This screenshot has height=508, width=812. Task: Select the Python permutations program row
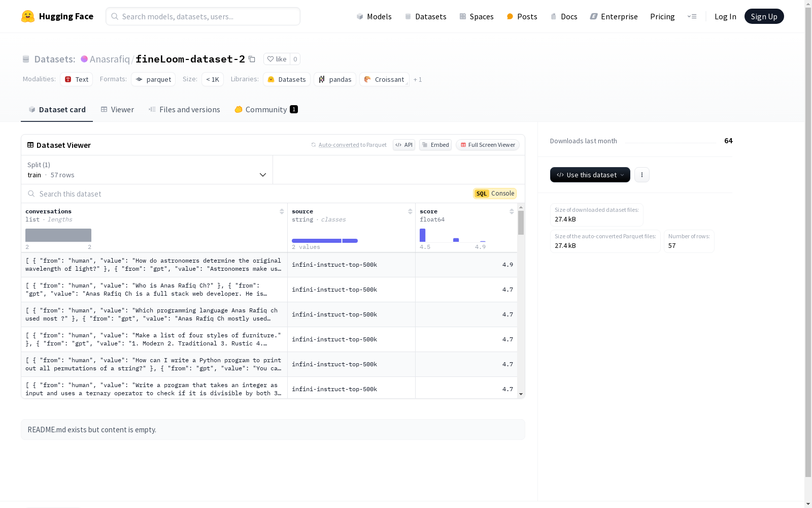click(x=269, y=364)
